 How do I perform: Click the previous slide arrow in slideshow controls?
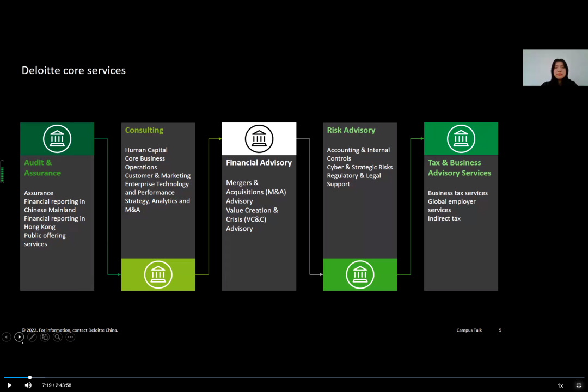[x=7, y=337]
